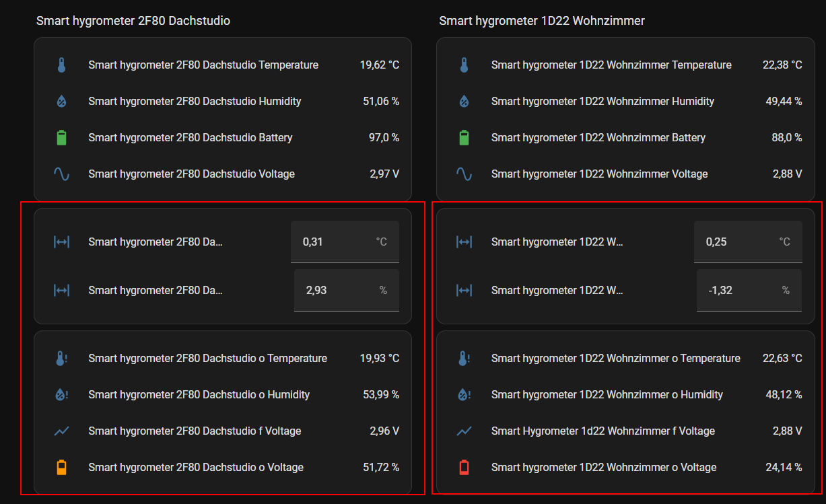Click the water alert icon for Dachstudio o Humidity
The width and height of the screenshot is (826, 504).
point(61,395)
